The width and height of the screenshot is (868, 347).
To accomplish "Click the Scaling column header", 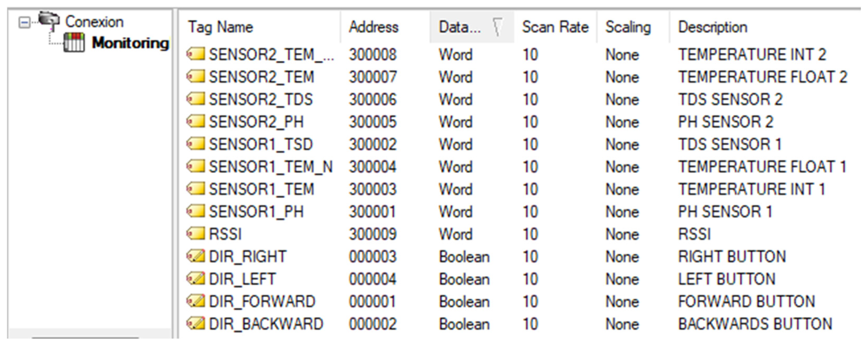I will point(628,27).
